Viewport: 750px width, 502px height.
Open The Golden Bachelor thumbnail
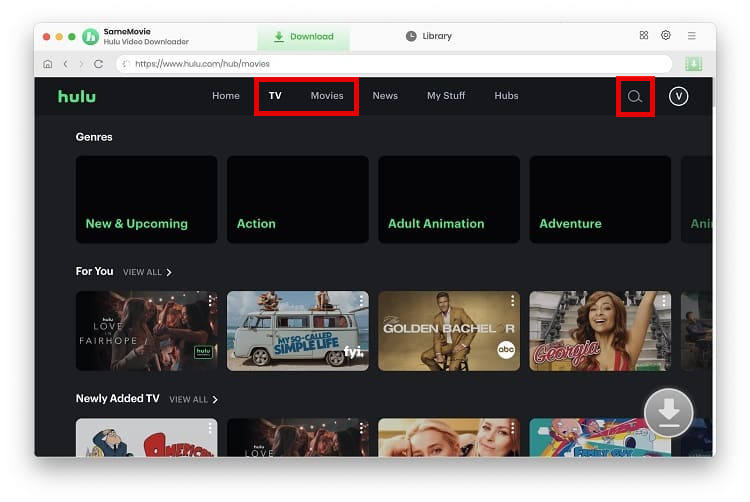pos(449,331)
